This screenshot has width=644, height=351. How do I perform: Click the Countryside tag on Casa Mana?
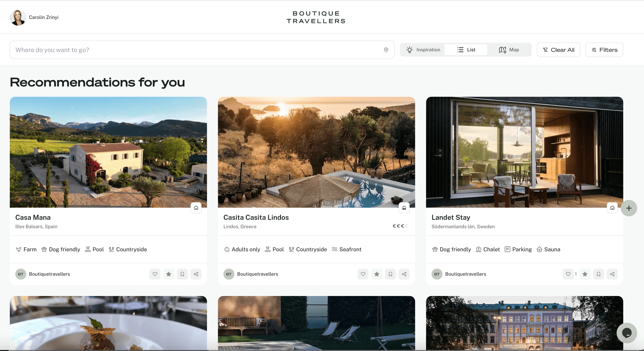click(x=128, y=249)
